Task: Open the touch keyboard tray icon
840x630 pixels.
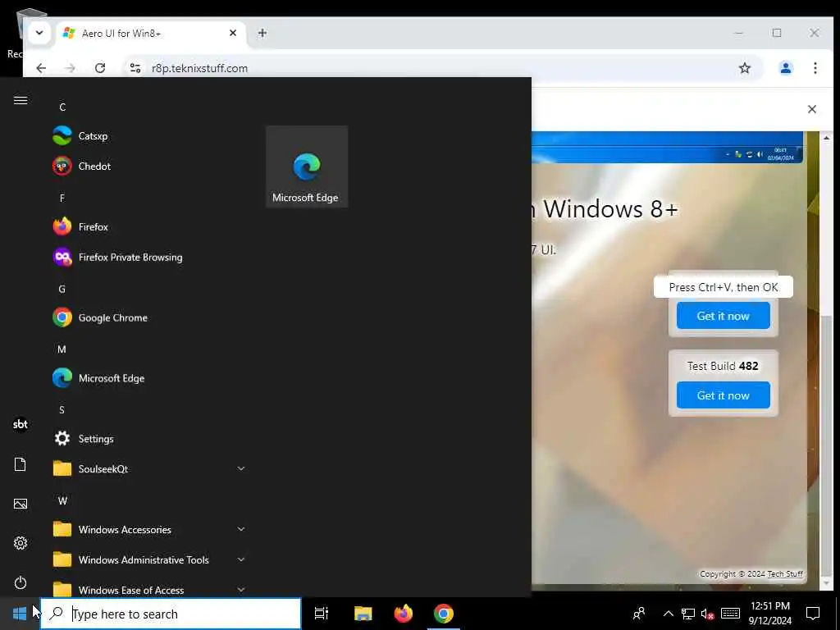Action: coord(730,614)
